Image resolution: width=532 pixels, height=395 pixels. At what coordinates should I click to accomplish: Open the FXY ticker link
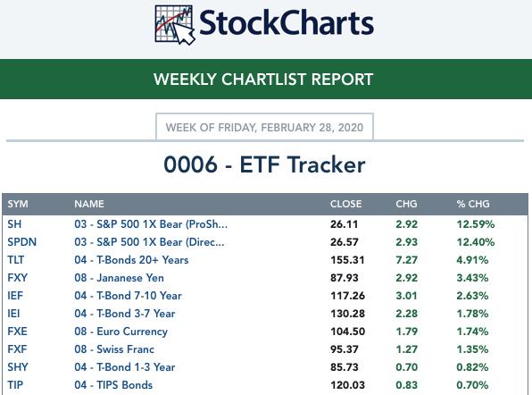[17, 278]
